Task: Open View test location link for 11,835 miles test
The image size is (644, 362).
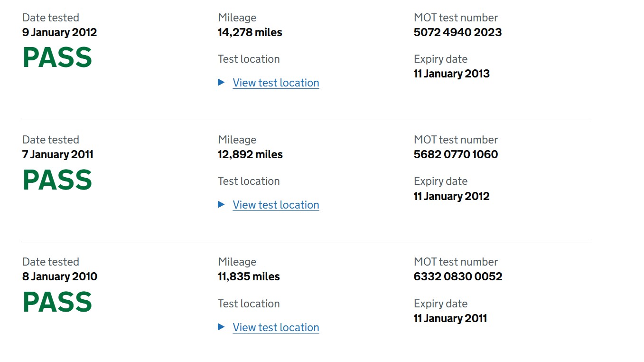Action: tap(276, 327)
